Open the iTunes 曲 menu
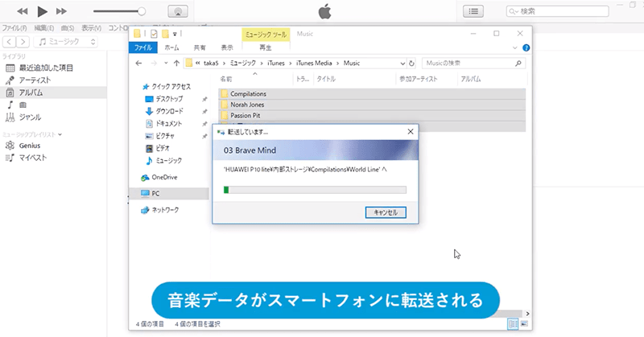The image size is (644, 337). click(68, 28)
